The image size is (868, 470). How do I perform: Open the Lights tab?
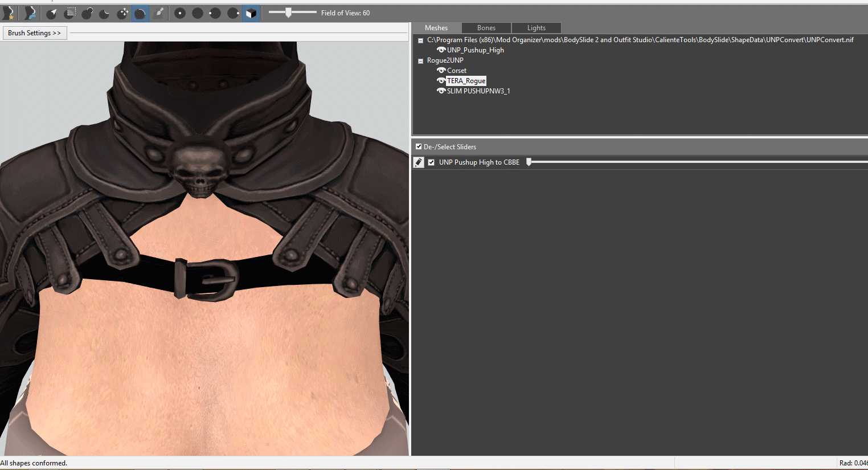pos(536,28)
